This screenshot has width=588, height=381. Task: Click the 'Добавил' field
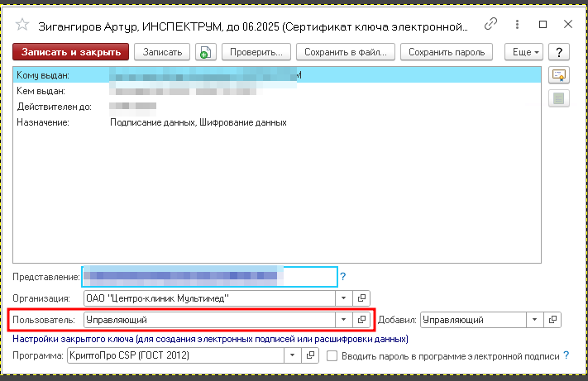pyautogui.click(x=473, y=320)
